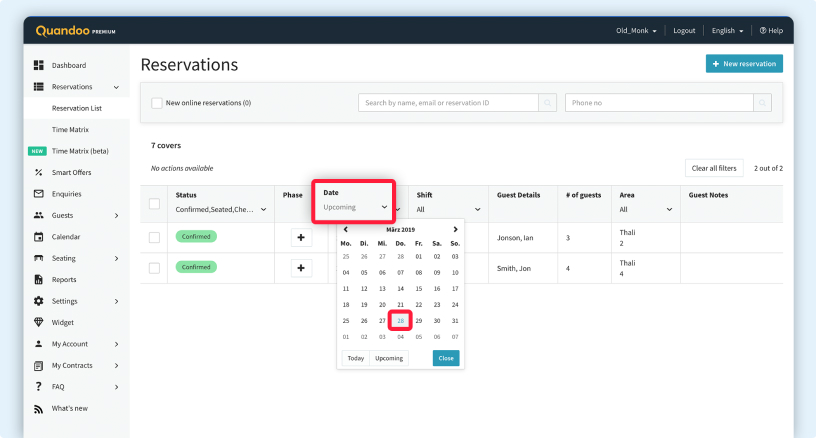The height and width of the screenshot is (438, 816).
Task: Click the What's new feed icon
Action: coord(39,408)
